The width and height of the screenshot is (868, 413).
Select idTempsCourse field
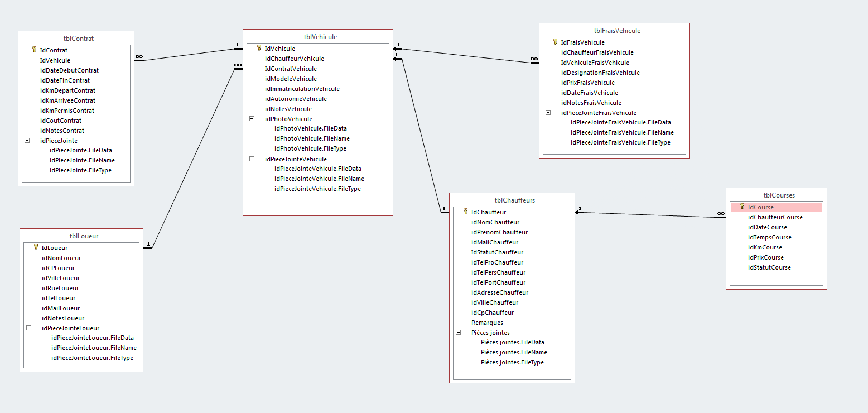(x=769, y=237)
